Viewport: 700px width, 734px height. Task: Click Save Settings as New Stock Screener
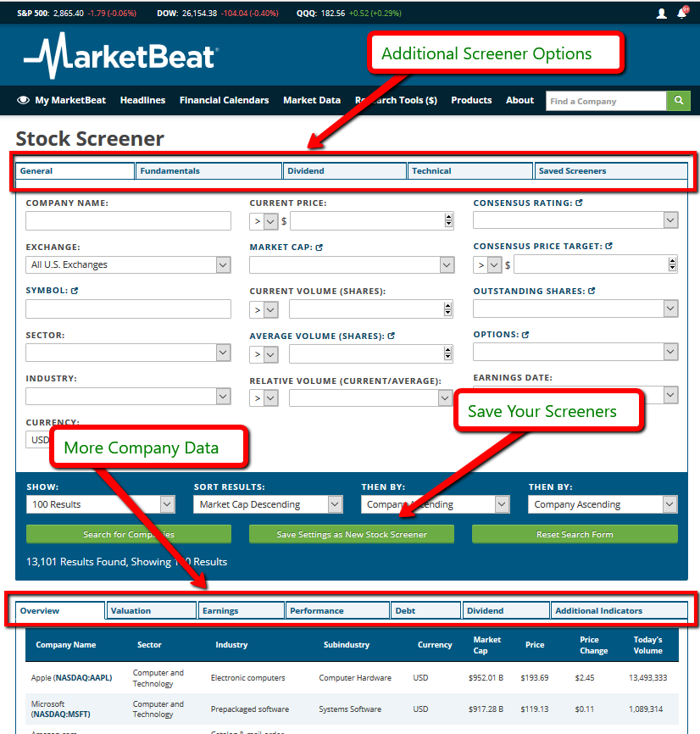(x=352, y=534)
